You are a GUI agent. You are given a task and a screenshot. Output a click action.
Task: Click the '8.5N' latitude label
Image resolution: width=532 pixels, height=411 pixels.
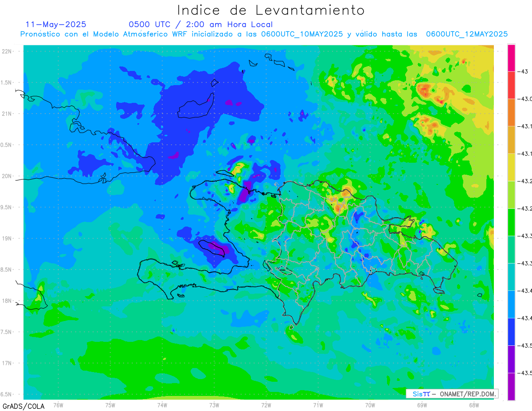tap(7, 270)
